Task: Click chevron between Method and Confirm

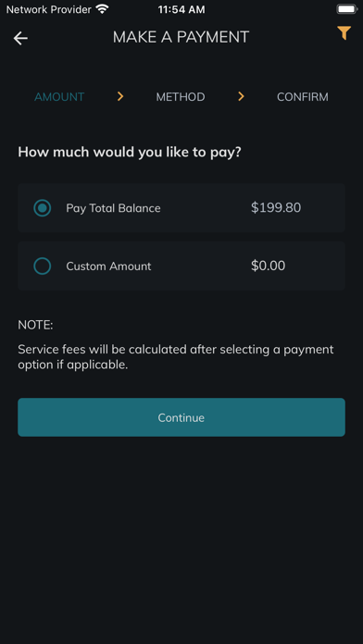Action: point(241,96)
